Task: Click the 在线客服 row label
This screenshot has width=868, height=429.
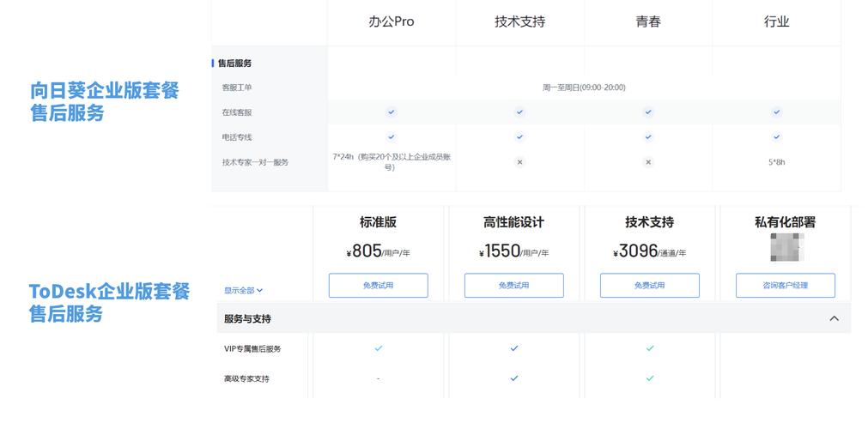Action: click(x=237, y=112)
